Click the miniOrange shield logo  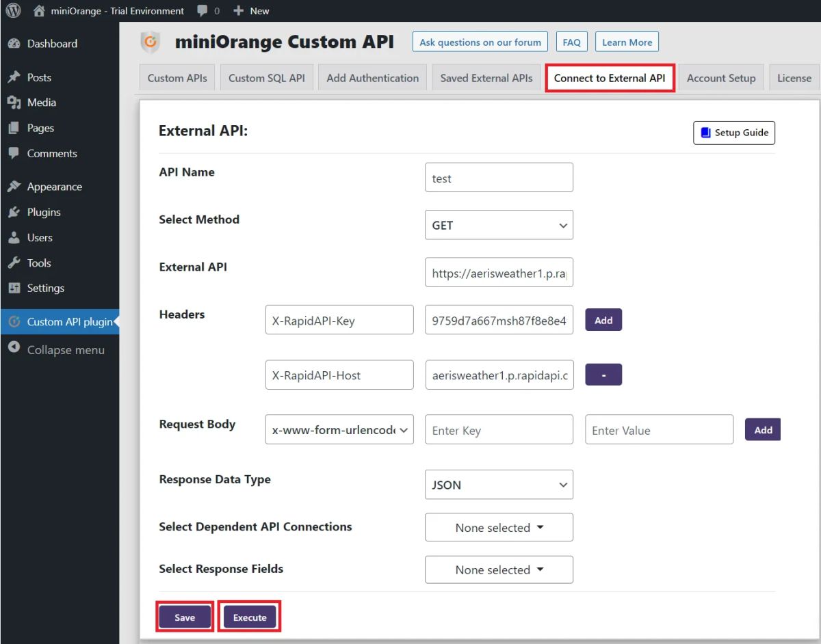coord(151,42)
